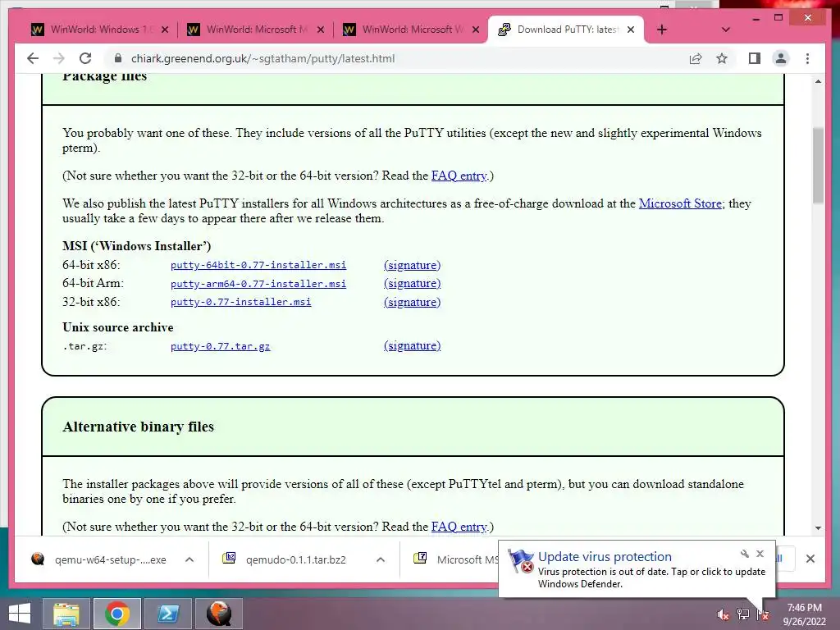Viewport: 840px width, 630px height.
Task: Click network tray icon
Action: pos(743,614)
